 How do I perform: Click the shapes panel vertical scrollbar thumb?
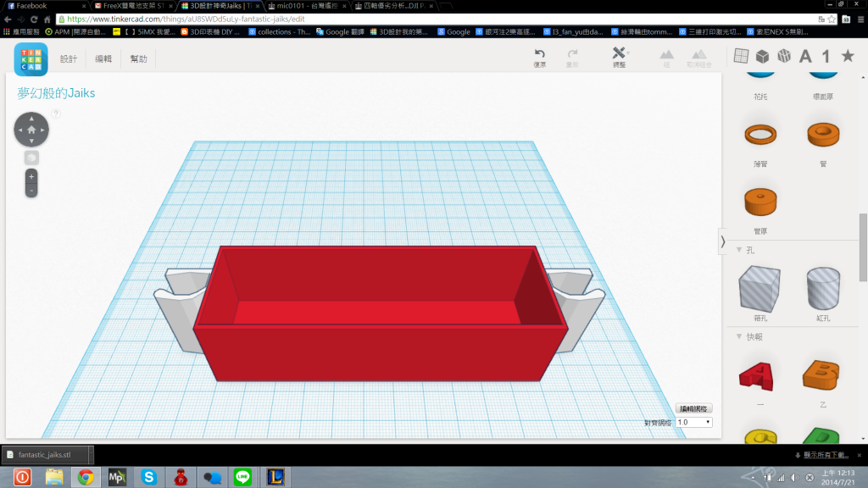tap(863, 247)
